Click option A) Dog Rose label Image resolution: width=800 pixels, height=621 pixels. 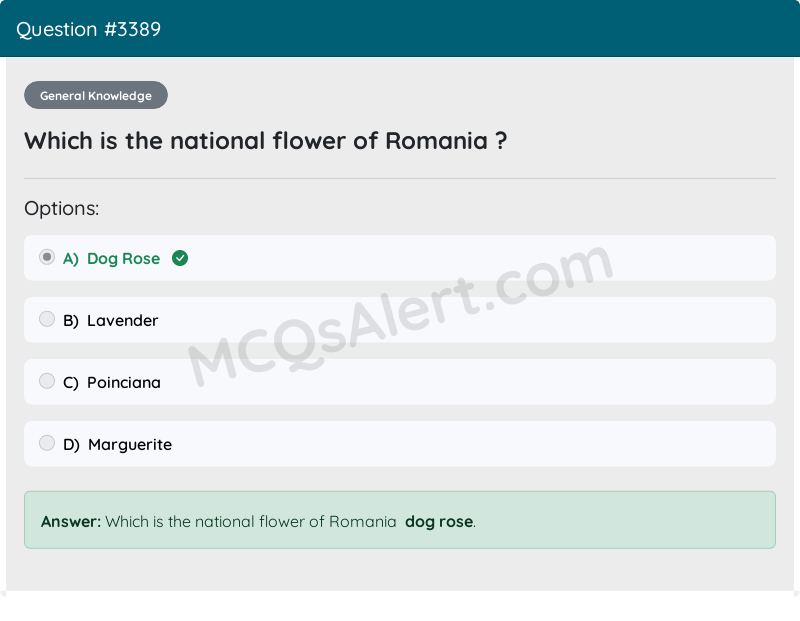[x=111, y=258]
